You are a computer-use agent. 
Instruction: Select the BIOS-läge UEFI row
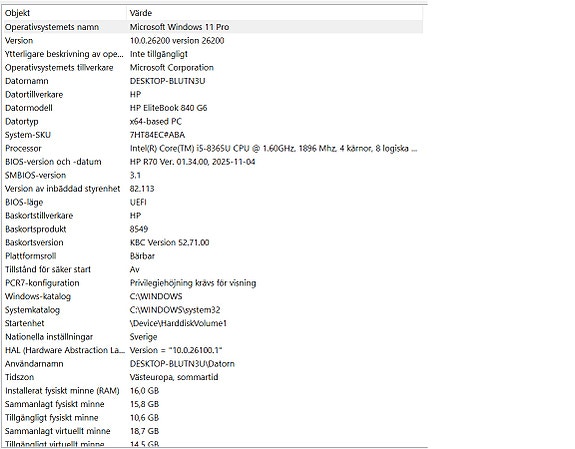coord(212,202)
